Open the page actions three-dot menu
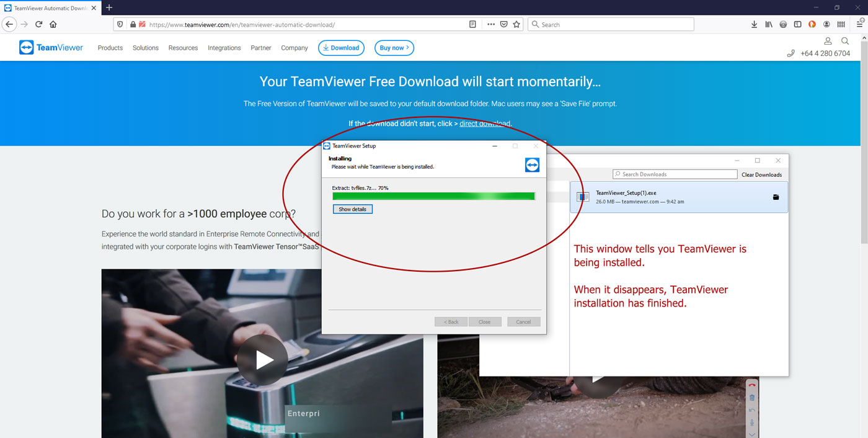 [x=491, y=24]
